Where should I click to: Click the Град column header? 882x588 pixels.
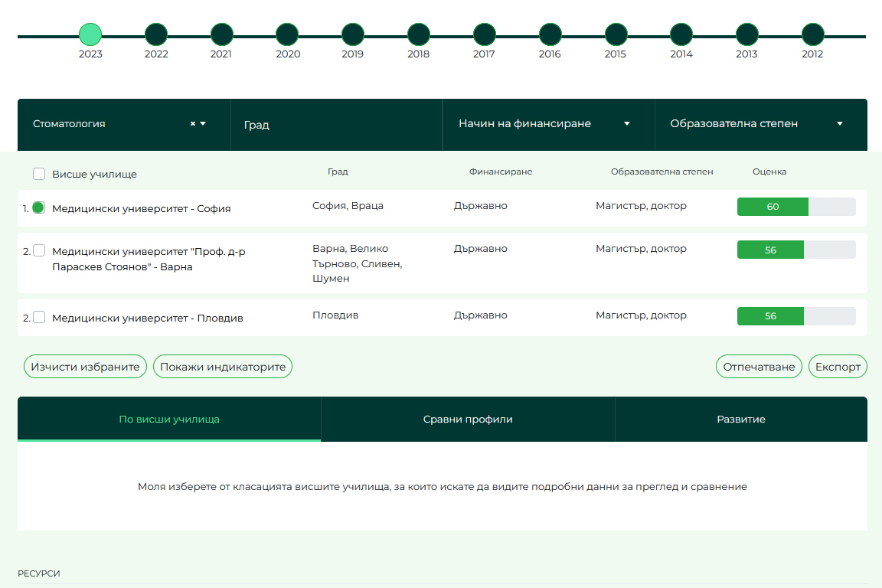point(338,171)
